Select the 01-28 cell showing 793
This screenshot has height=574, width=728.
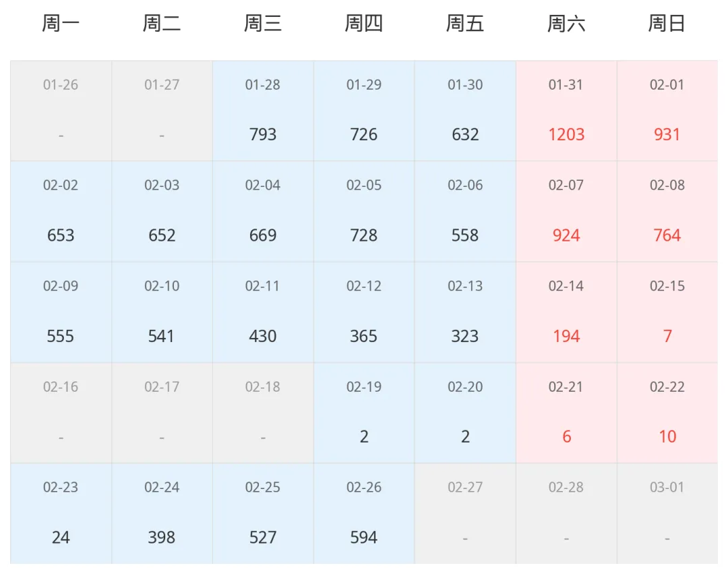click(264, 111)
